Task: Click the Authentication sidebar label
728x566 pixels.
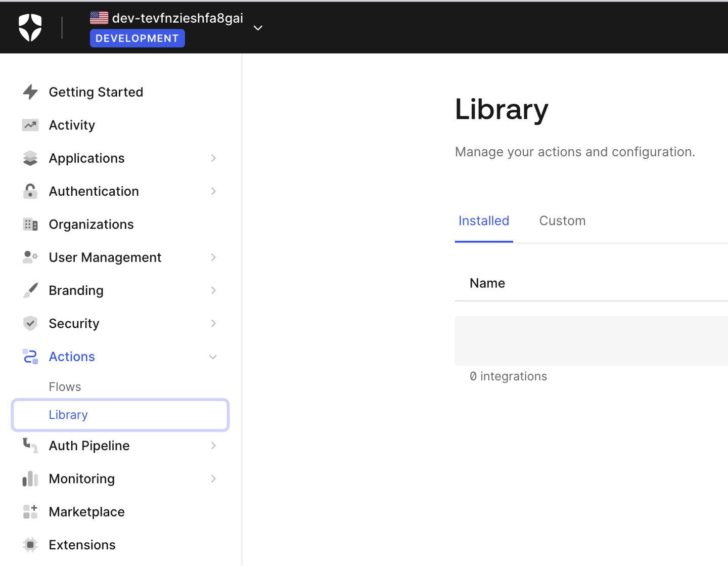Action: point(94,191)
